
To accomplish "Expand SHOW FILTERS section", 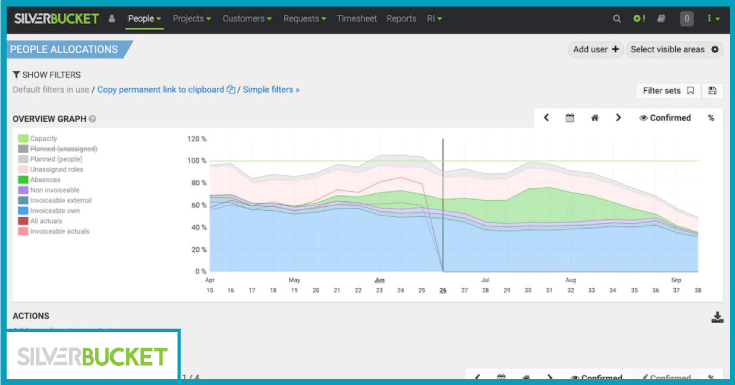I will [47, 75].
